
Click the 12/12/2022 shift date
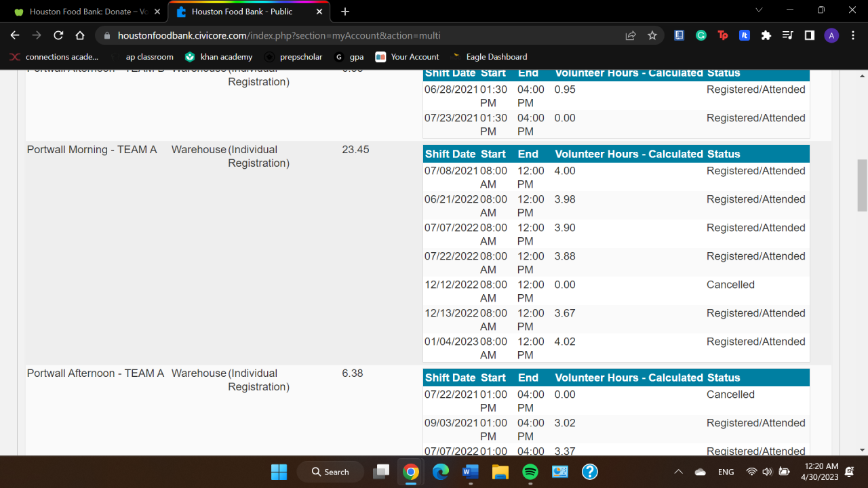[x=452, y=285]
